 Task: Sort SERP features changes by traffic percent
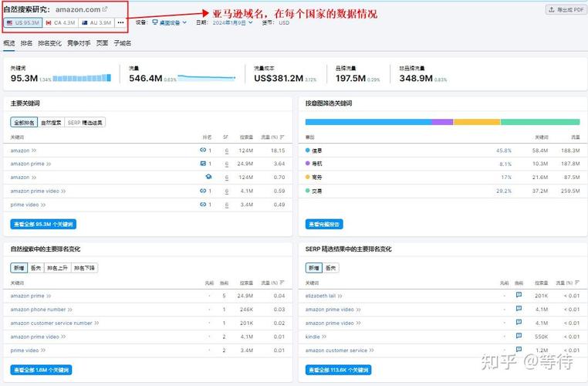pos(577,283)
